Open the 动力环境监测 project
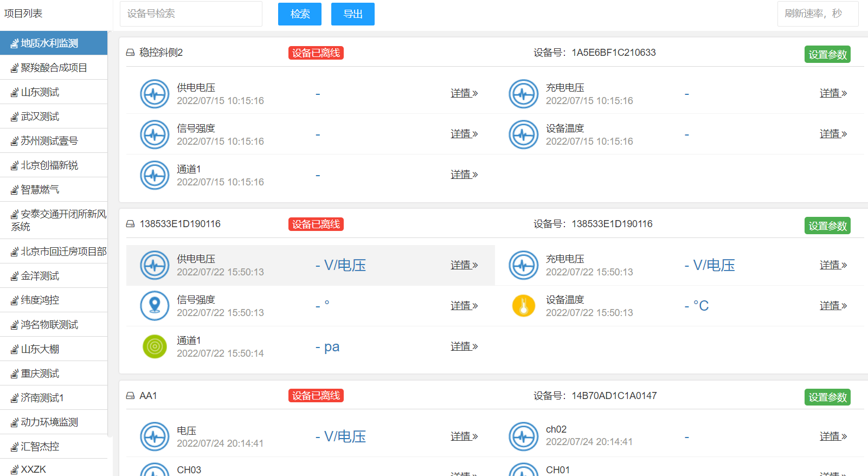868x476 pixels. 54,422
